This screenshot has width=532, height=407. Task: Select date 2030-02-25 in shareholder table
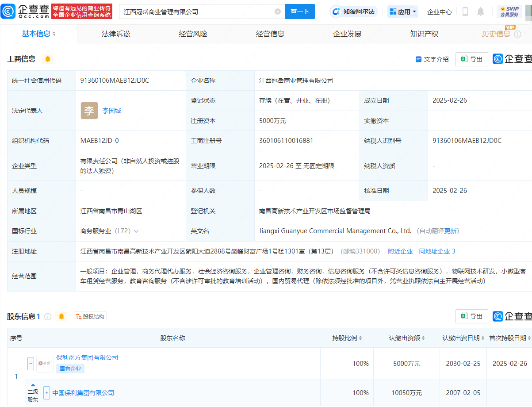click(463, 364)
